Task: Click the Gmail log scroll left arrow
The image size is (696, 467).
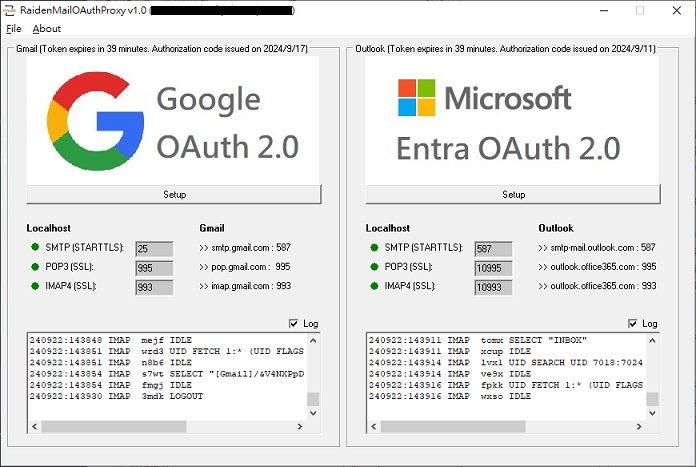Action: [35, 427]
